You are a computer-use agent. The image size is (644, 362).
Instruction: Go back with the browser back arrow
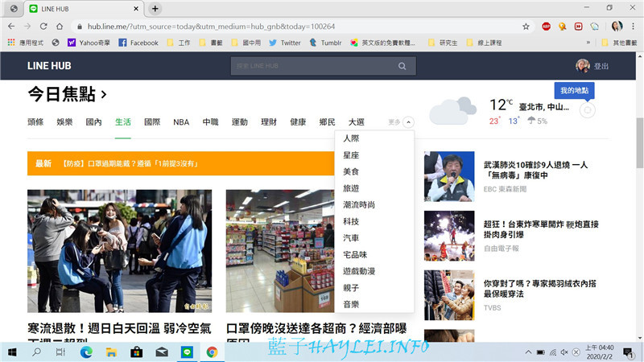coord(11,27)
